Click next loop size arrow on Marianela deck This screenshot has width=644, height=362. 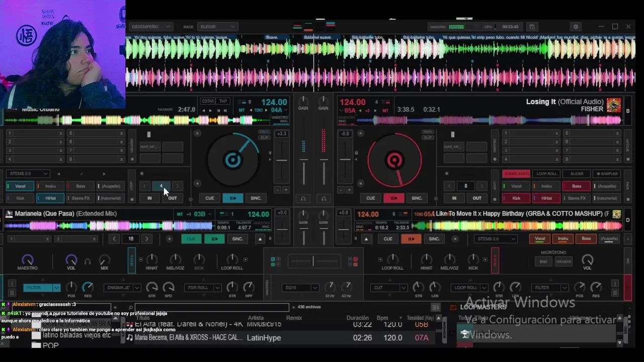tap(146, 239)
